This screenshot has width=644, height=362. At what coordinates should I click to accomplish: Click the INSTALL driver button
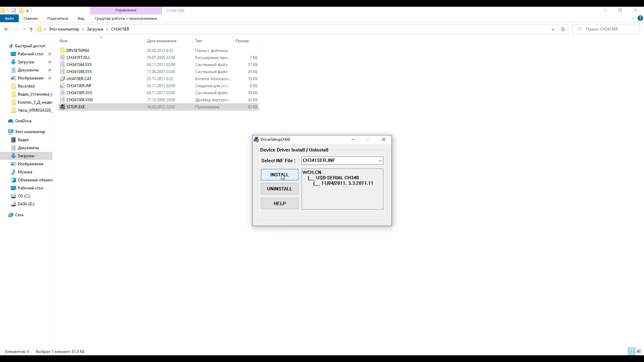[x=279, y=175]
